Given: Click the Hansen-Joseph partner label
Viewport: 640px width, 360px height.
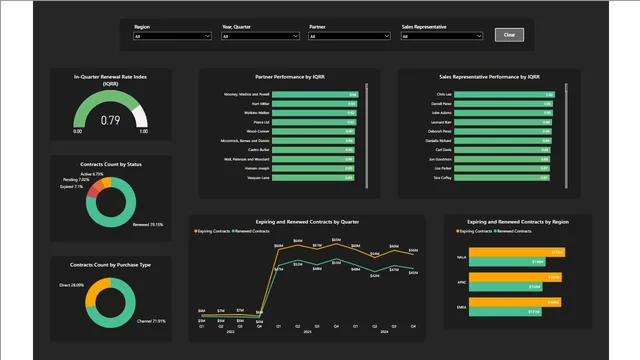Looking at the screenshot, I should 257,168.
